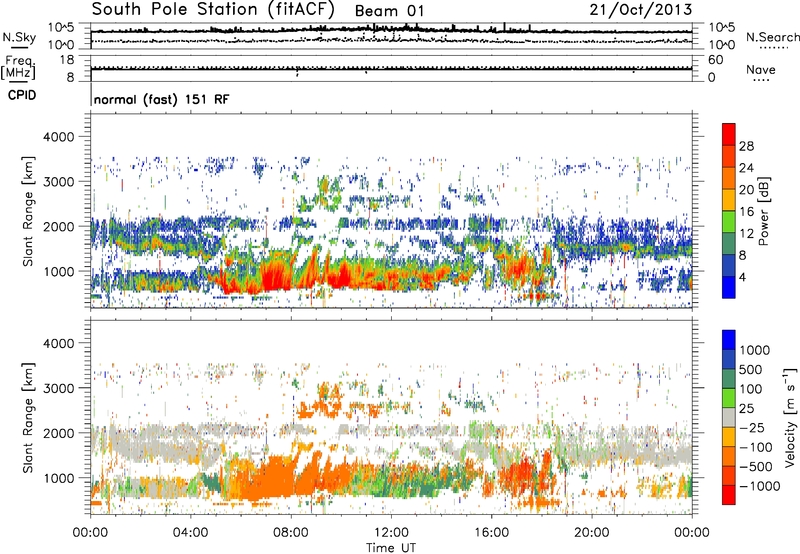Click the date '21/Oct/2013'

coord(641,10)
